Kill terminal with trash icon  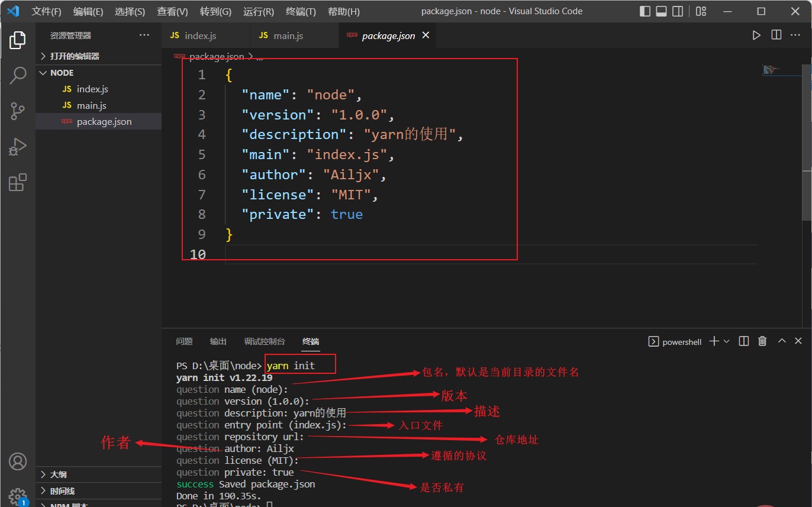[762, 341]
